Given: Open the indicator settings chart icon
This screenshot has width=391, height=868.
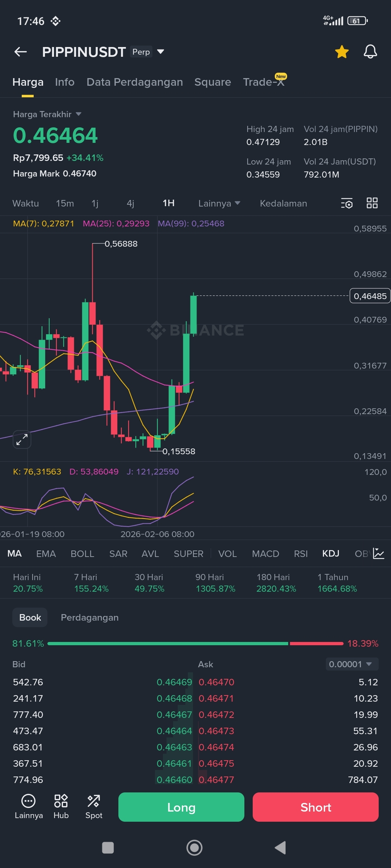Looking at the screenshot, I should pyautogui.click(x=378, y=553).
